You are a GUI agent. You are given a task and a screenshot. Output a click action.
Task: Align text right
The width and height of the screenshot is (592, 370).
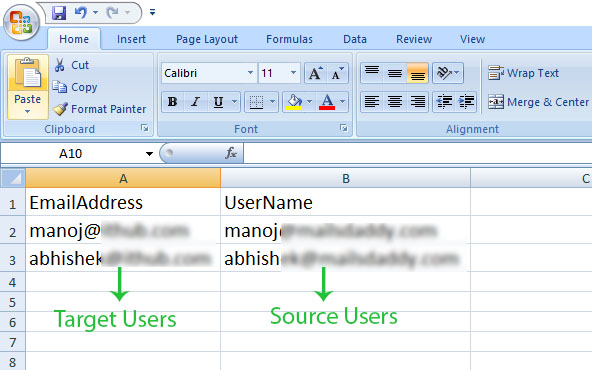(418, 102)
